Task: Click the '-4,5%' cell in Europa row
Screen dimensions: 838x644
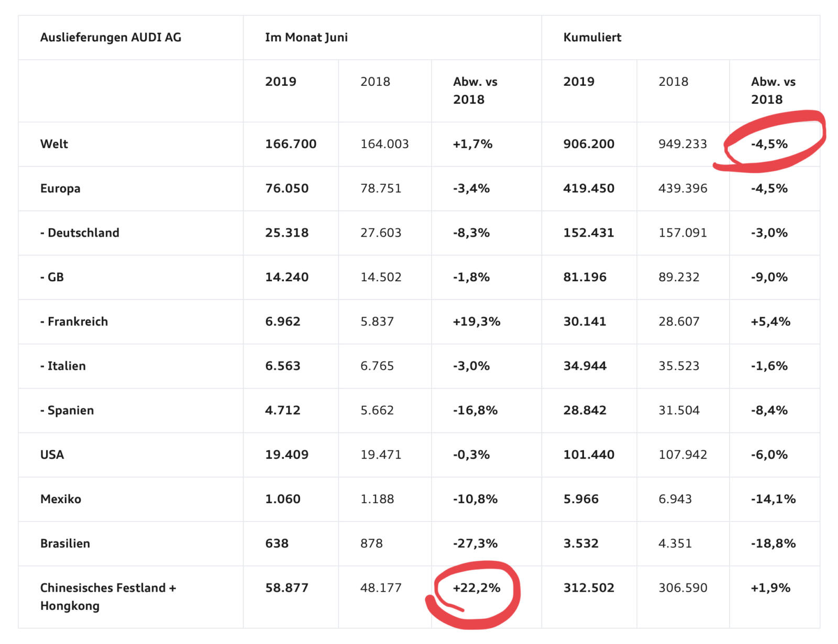Action: tap(769, 188)
